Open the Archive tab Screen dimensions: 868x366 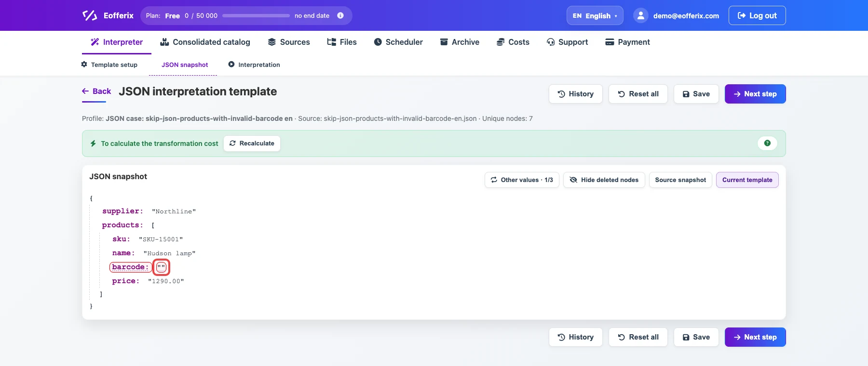pos(460,42)
